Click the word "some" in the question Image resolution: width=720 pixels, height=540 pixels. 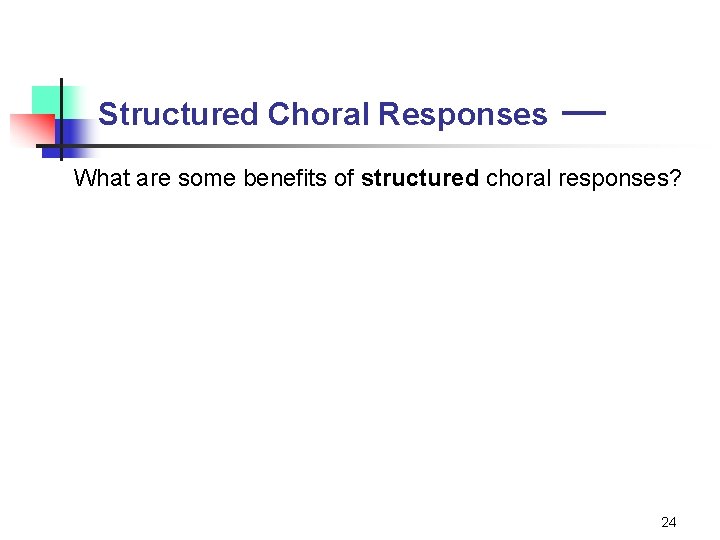[207, 179]
